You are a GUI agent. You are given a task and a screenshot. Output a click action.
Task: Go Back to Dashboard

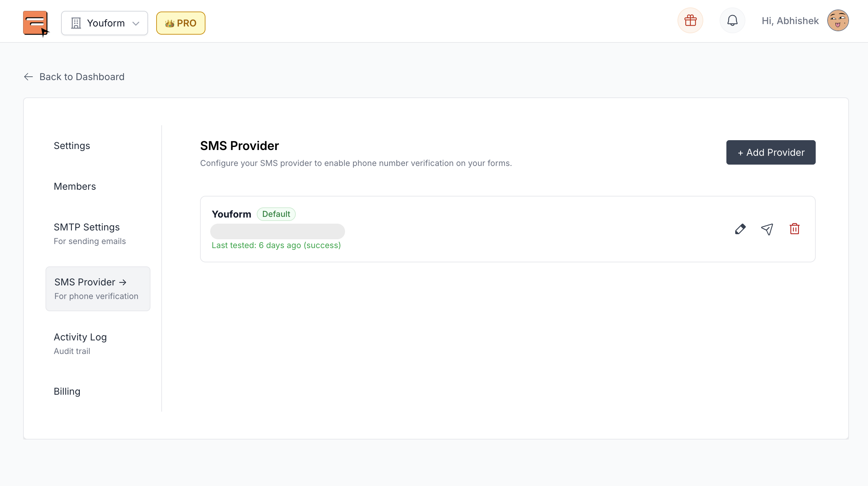click(74, 77)
